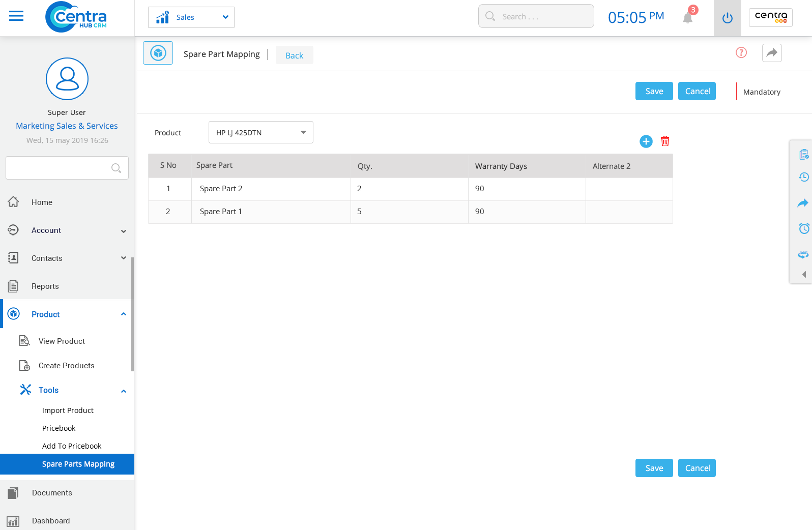Open Dashboard in sidebar
Screen dimensions: 812x530
51,521
